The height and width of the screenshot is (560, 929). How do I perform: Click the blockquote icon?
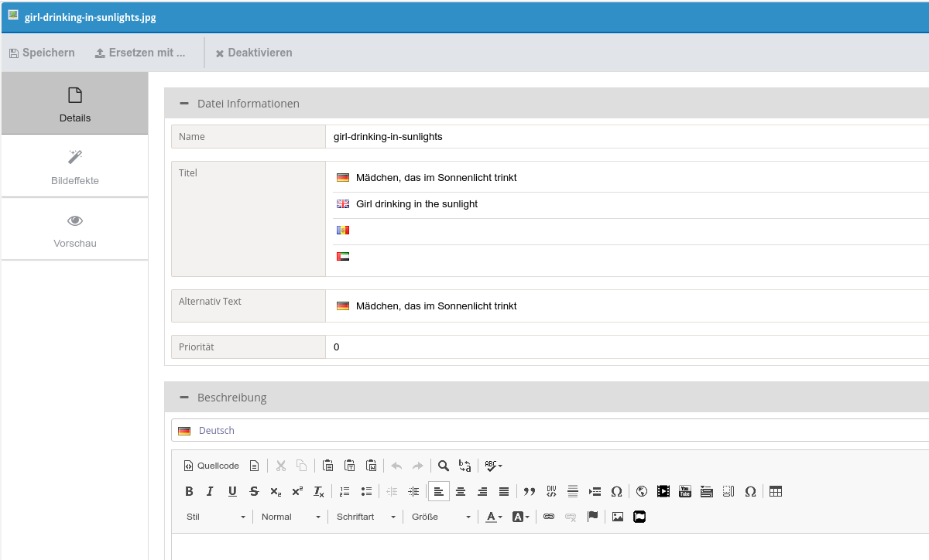530,491
